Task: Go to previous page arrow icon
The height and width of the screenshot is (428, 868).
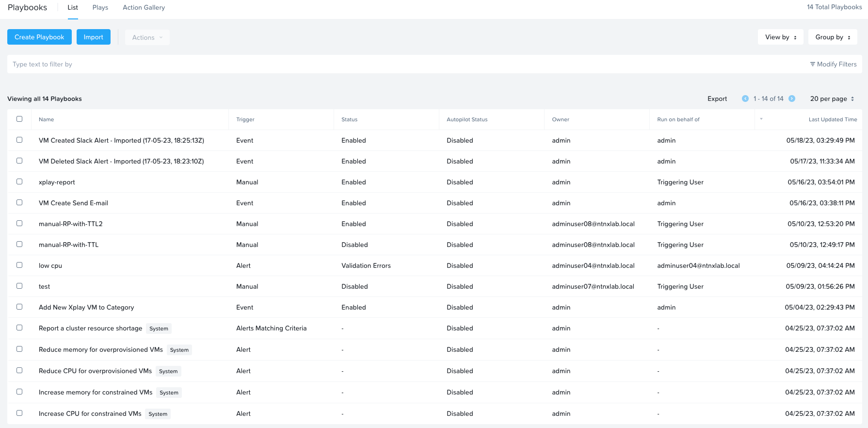Action: 745,99
